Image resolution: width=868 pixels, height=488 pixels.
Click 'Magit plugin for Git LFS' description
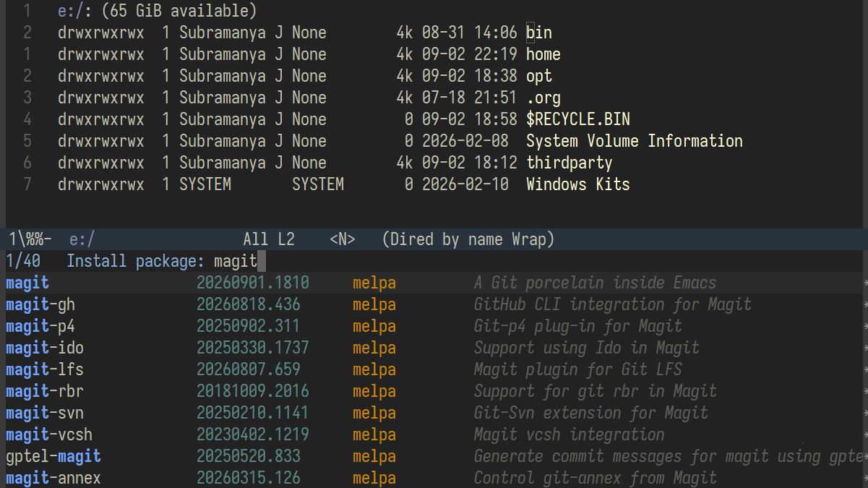click(578, 369)
